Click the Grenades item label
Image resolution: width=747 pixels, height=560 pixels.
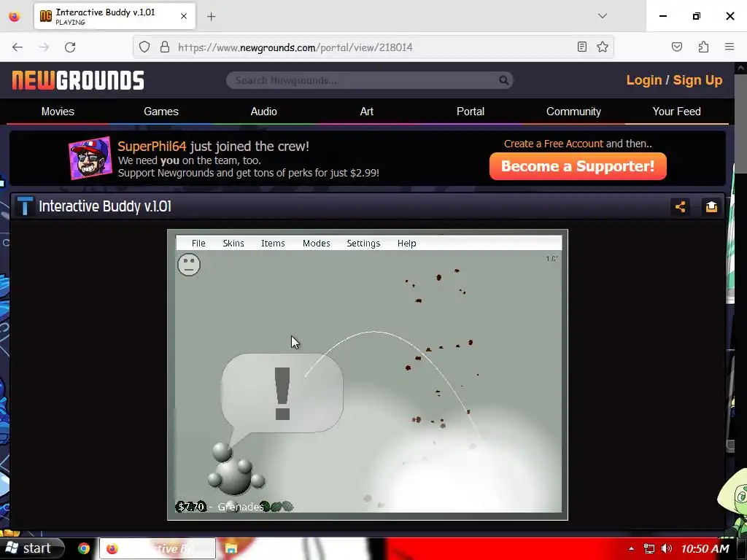pyautogui.click(x=241, y=507)
